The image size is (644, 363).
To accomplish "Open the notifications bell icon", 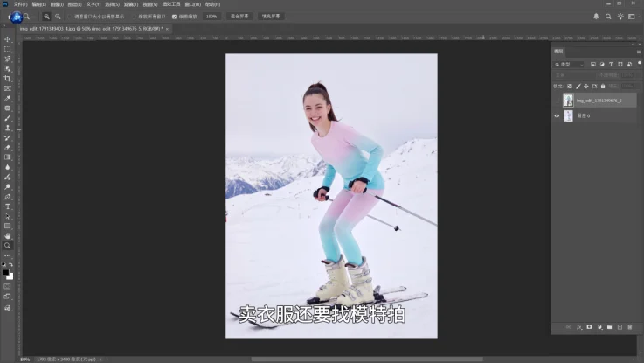I will [x=596, y=17].
